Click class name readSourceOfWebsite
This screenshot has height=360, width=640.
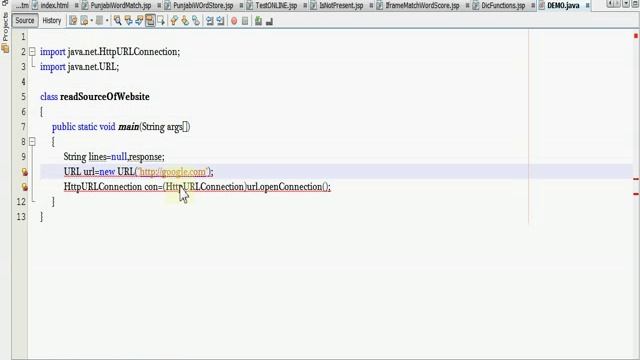tap(104, 97)
